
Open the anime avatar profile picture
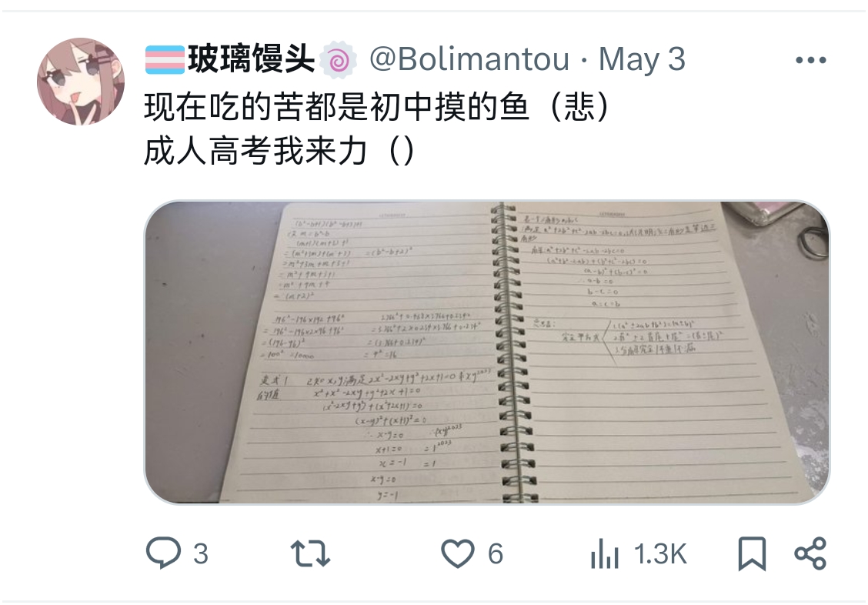click(x=81, y=82)
